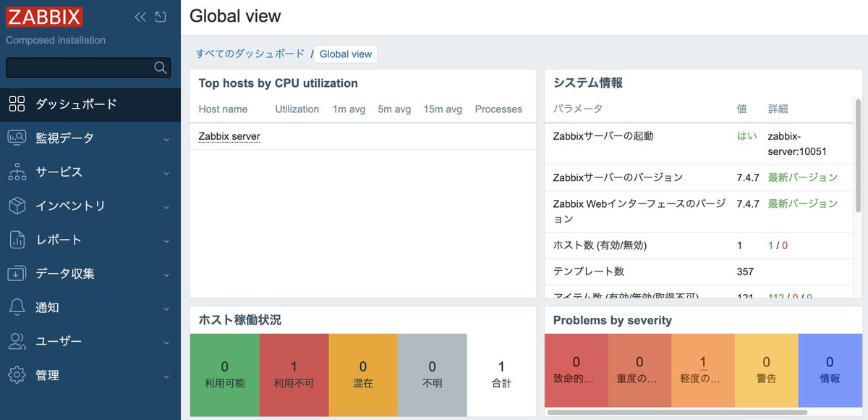The width and height of the screenshot is (868, 420).
Task: Click the zabbix-server:10051 detail text
Action: [x=797, y=143]
